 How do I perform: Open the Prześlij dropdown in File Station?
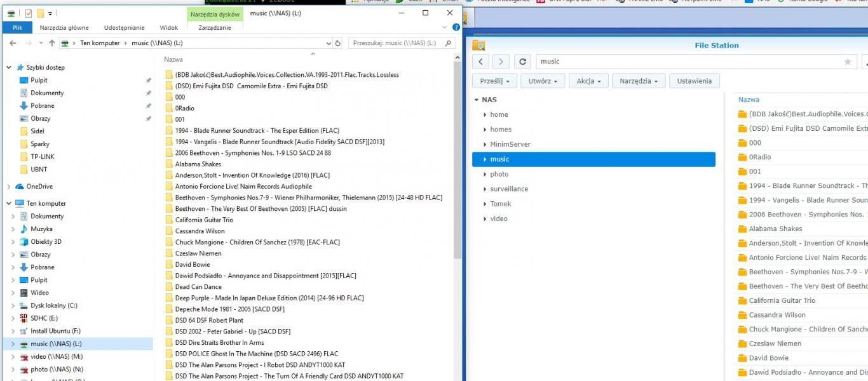tap(495, 81)
